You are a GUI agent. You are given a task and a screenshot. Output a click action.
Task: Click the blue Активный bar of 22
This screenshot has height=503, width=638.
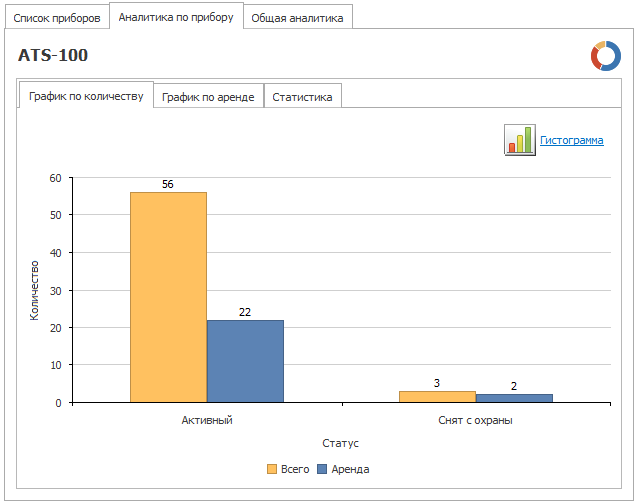point(245,361)
